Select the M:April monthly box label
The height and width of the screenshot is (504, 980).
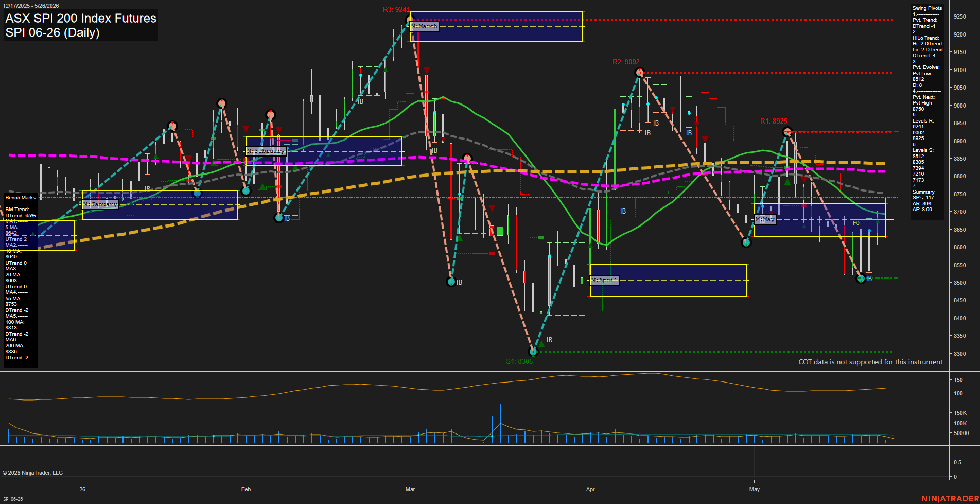(604, 280)
